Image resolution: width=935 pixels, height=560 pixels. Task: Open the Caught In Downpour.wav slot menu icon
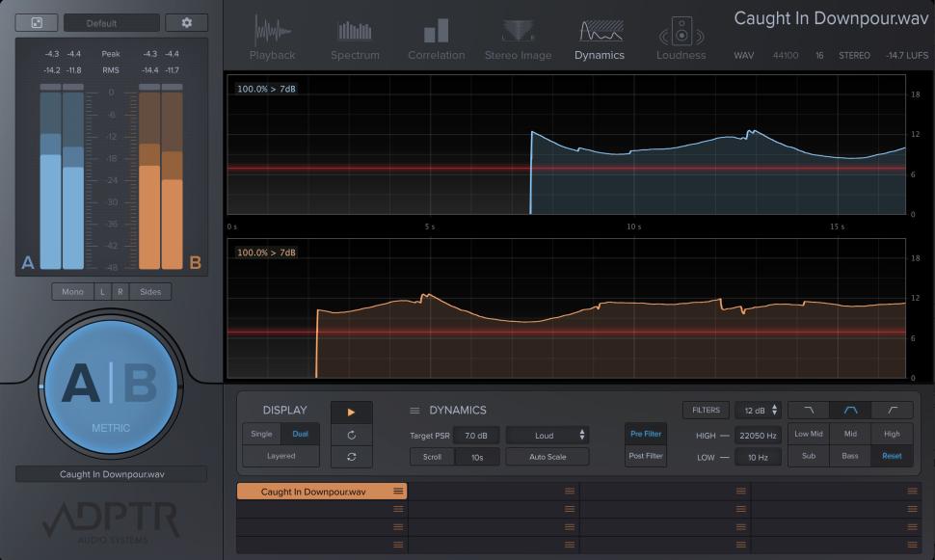(398, 492)
